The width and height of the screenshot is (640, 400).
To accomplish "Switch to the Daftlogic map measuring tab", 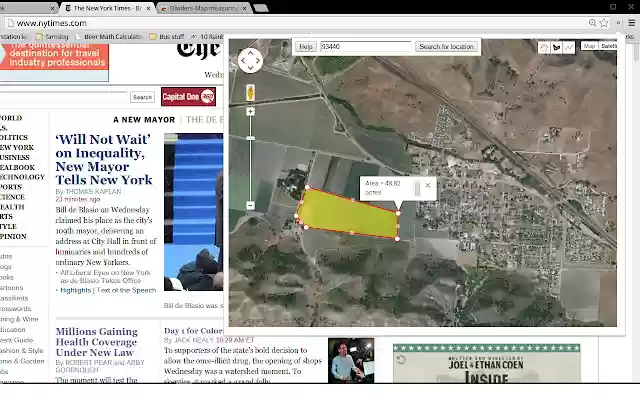I will (x=202, y=8).
